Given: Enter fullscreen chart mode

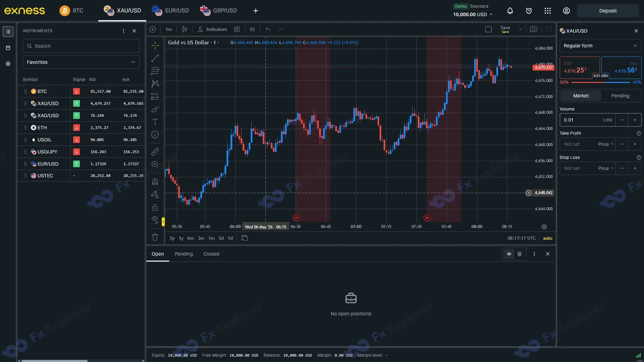Looking at the screenshot, I should pyautogui.click(x=549, y=30).
